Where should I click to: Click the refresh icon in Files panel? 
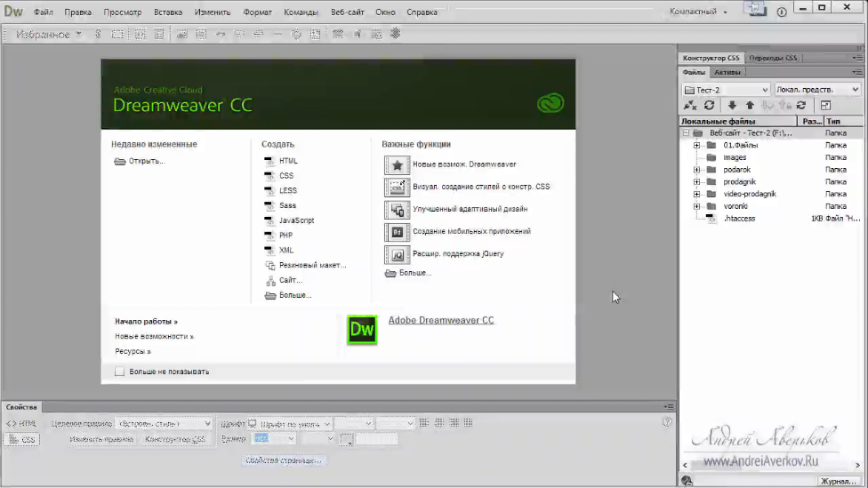tap(709, 105)
